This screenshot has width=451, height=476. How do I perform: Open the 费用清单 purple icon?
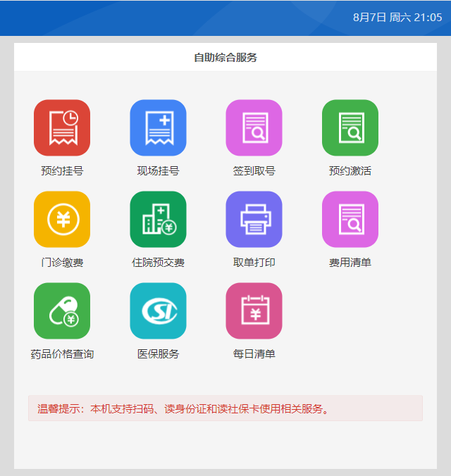(350, 219)
